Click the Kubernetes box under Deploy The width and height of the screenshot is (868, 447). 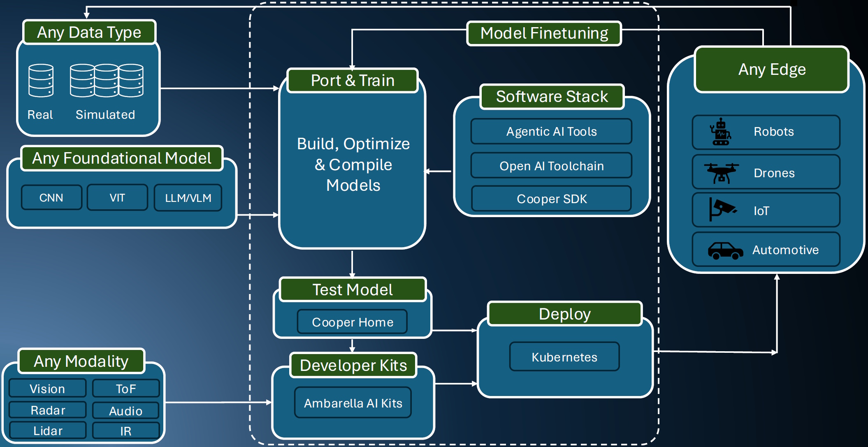[564, 357]
